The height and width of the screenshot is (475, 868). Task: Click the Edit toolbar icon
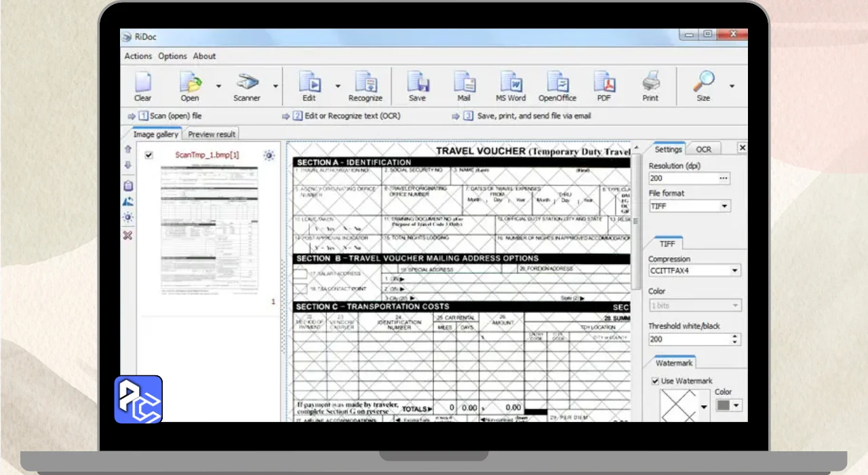click(x=309, y=82)
